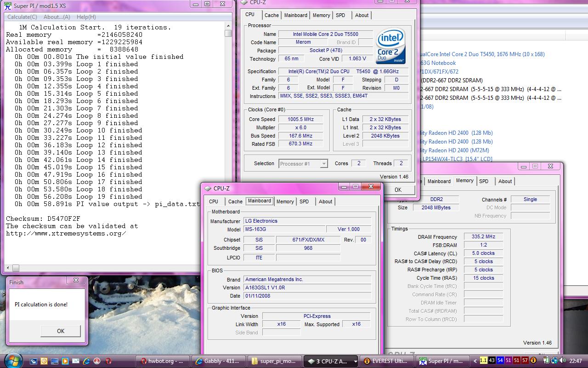
Task: Select SPD tab in the Mainboard CPU-Z window
Action: pyautogui.click(x=304, y=201)
